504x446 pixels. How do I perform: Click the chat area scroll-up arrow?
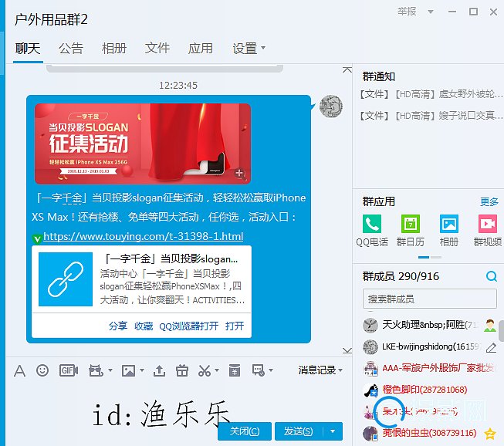[x=347, y=69]
